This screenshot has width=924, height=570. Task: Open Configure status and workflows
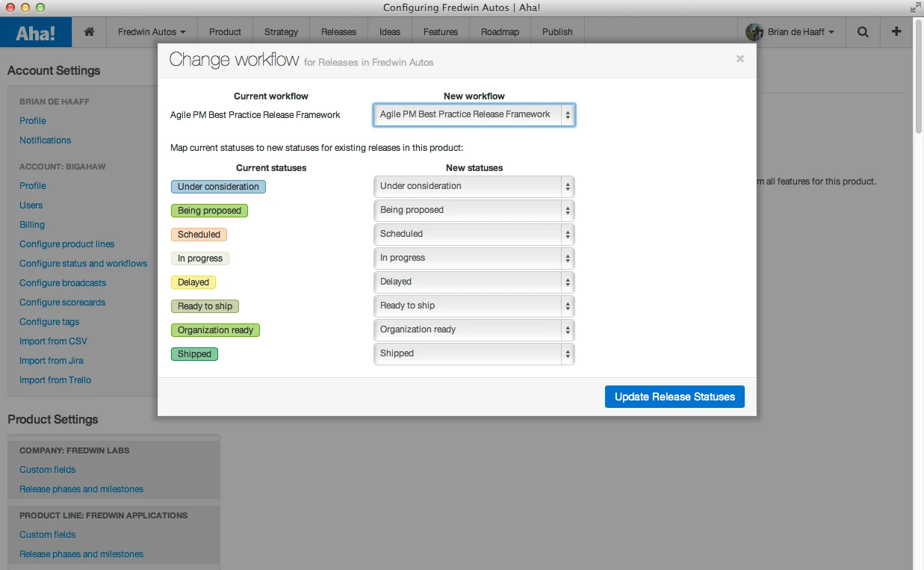(84, 263)
